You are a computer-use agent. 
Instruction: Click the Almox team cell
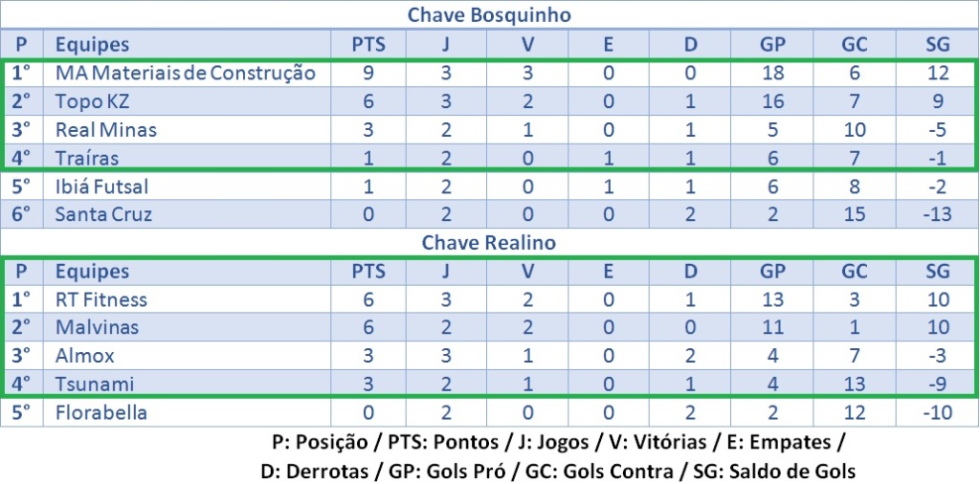pos(84,356)
